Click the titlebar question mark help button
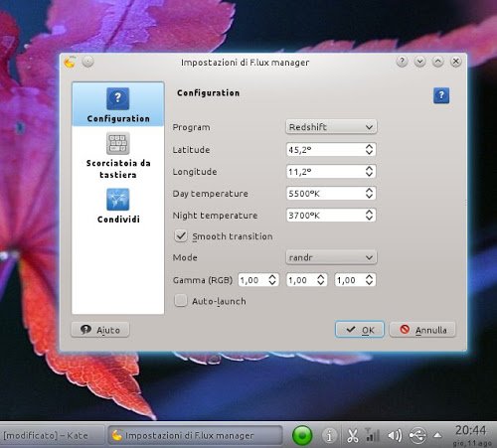 tap(402, 62)
